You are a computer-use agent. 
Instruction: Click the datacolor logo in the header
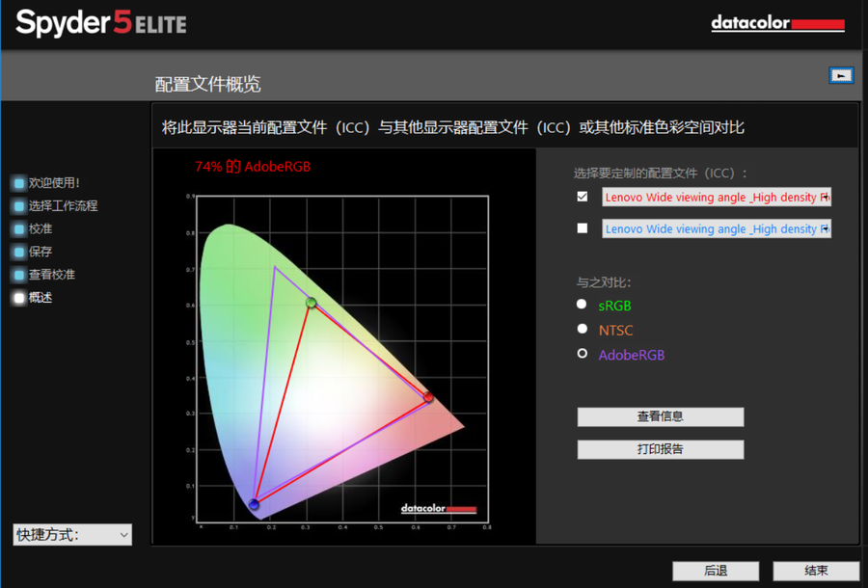(777, 23)
